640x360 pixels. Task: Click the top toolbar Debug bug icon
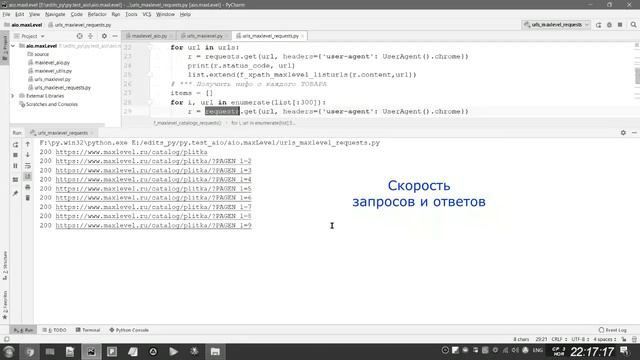609,25
